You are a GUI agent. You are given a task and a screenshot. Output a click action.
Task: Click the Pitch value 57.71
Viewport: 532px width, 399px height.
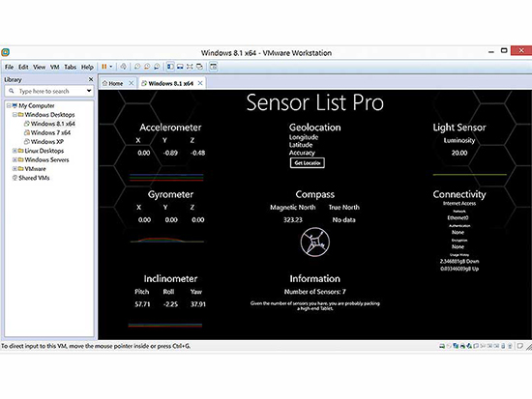point(142,304)
